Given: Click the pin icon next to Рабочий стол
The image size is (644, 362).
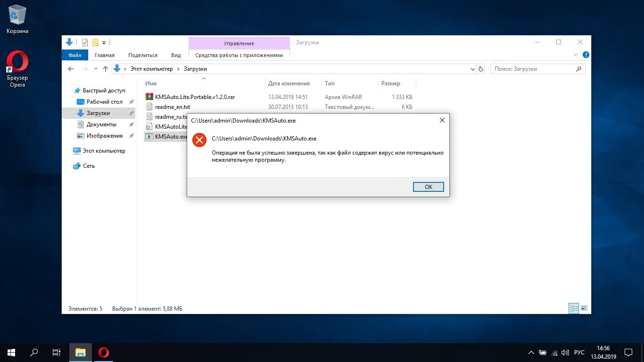Looking at the screenshot, I should [x=132, y=102].
